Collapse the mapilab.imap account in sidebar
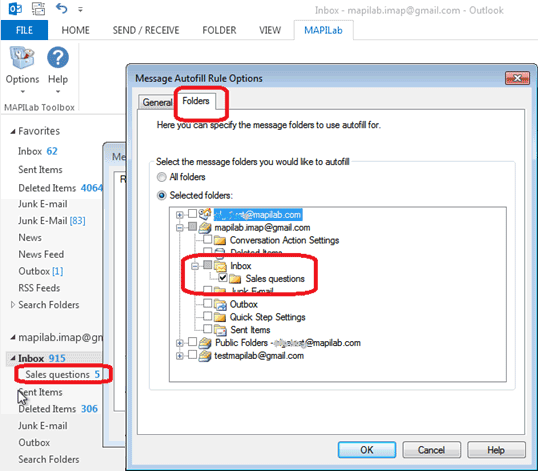The height and width of the screenshot is (471, 538). click(x=13, y=338)
